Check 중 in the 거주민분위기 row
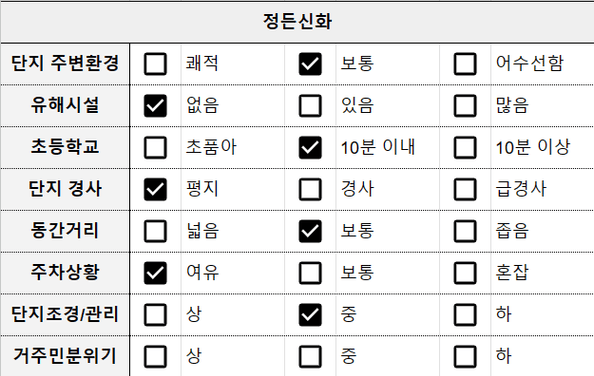 (310, 356)
